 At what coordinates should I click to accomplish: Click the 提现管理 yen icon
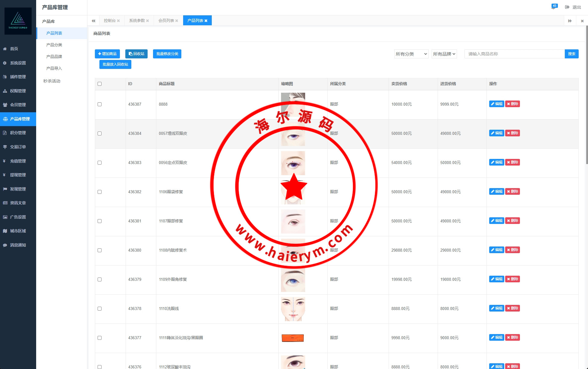tap(4, 175)
